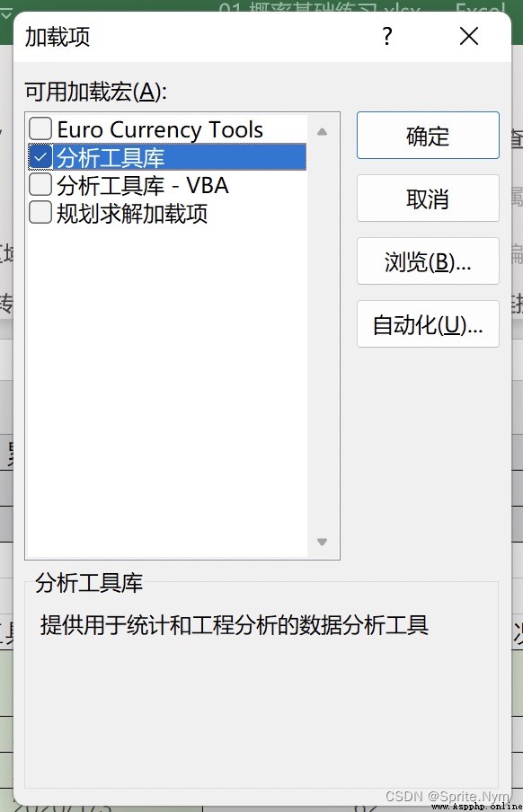Select the 分析工具库 - VBA entry text

tap(143, 185)
